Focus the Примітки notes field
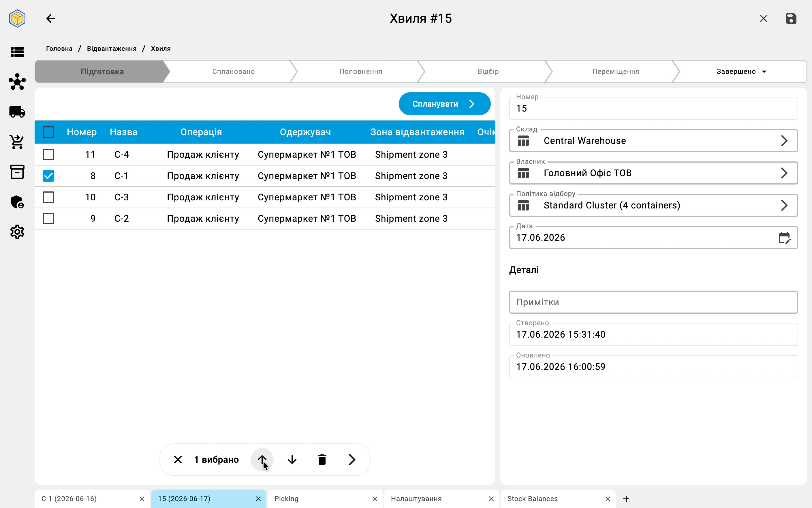 tap(653, 302)
